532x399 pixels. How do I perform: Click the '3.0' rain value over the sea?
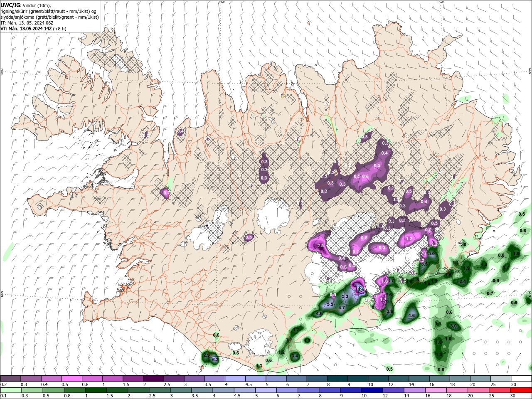click(453, 326)
